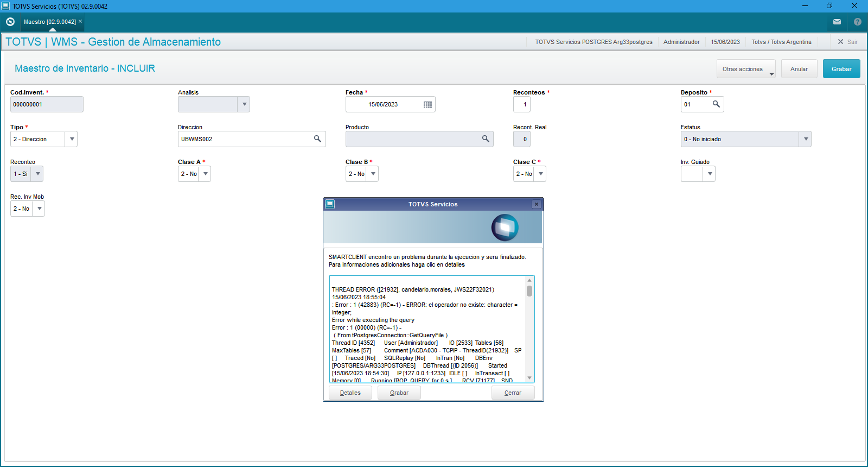Search Direccion with the magnifier icon

click(x=317, y=139)
